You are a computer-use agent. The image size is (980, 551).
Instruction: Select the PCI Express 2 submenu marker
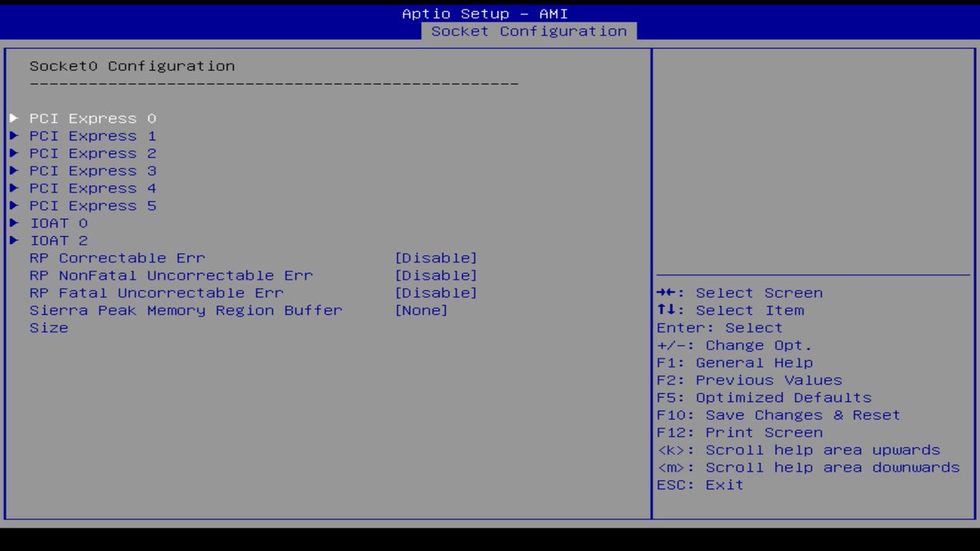(14, 153)
